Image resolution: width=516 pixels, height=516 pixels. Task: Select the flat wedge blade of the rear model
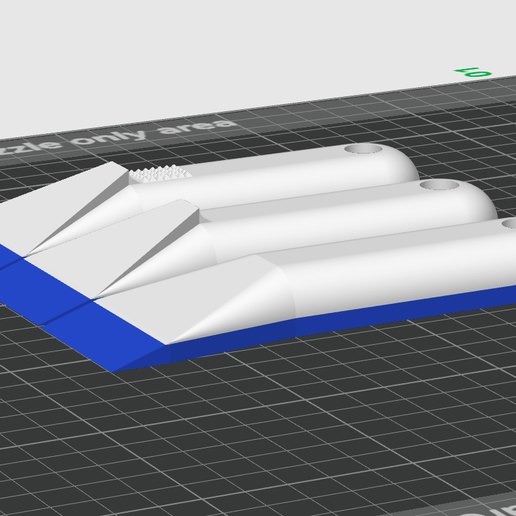[x=63, y=203]
